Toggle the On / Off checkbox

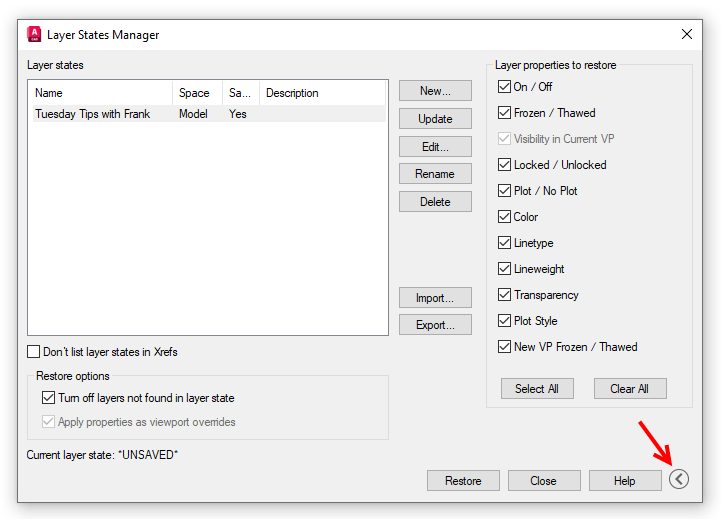click(505, 87)
